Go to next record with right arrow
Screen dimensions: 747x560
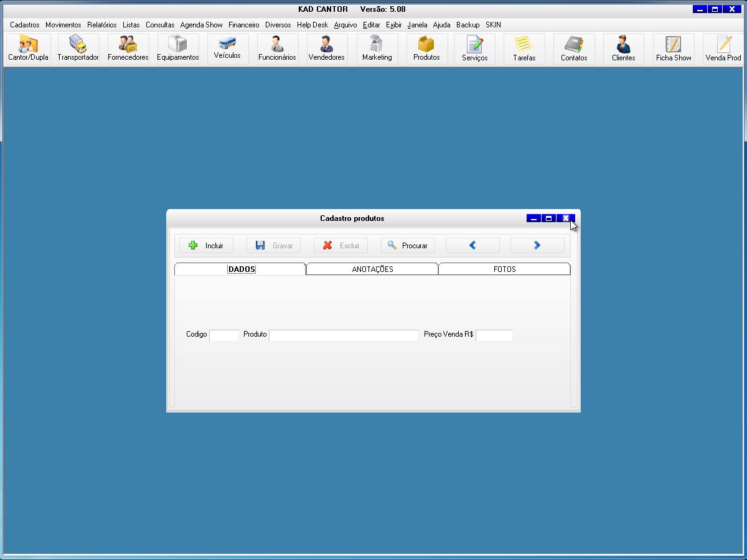[537, 246]
